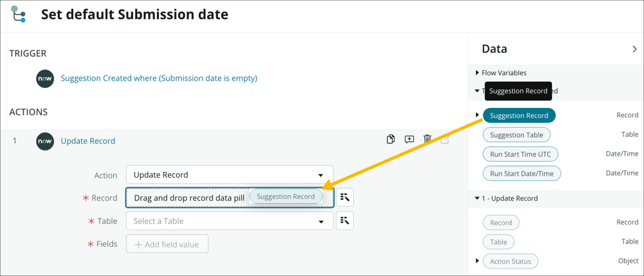Click the Add field value button
The width and height of the screenshot is (644, 276).
coord(167,244)
